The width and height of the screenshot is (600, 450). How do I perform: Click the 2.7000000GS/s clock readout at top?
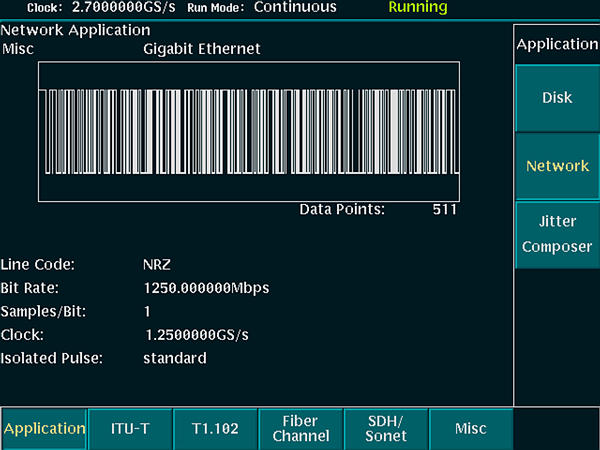coord(125,7)
